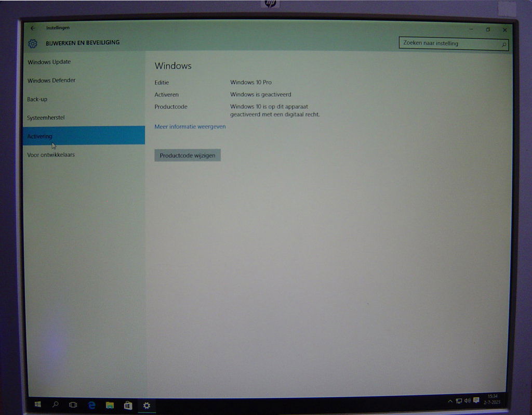This screenshot has height=415, width=532.
Task: Click Meer informatie weergeven link
Action: coord(190,127)
